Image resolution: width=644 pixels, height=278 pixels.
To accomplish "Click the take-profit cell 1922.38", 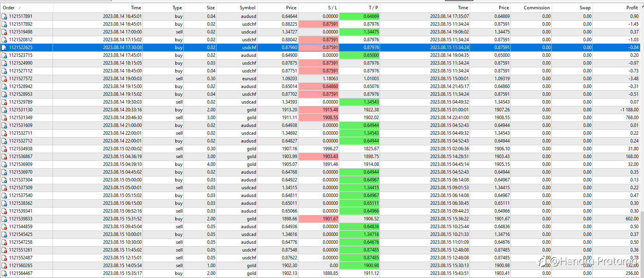I will tap(360, 110).
